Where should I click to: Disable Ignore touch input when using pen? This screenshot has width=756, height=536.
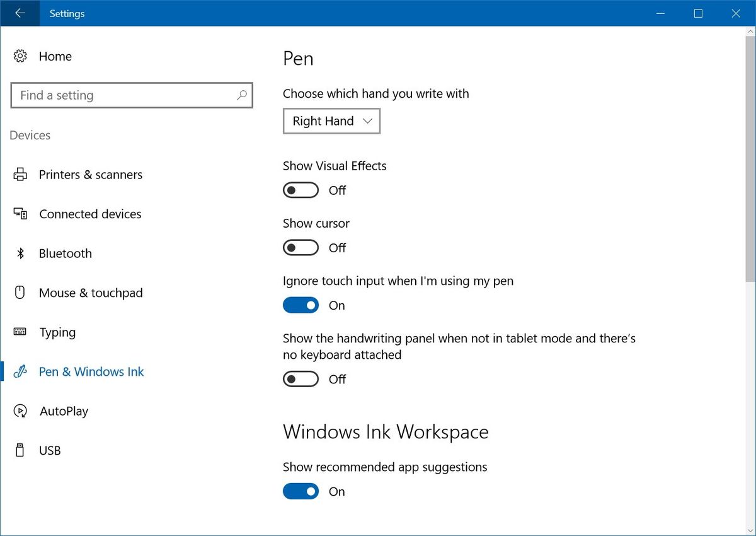[x=301, y=305]
